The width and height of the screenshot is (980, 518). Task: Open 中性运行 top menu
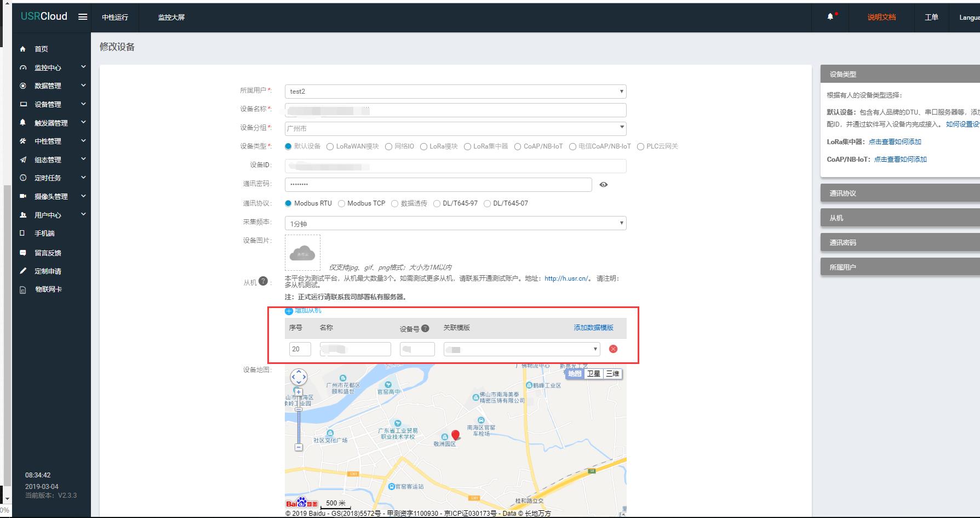(x=115, y=17)
